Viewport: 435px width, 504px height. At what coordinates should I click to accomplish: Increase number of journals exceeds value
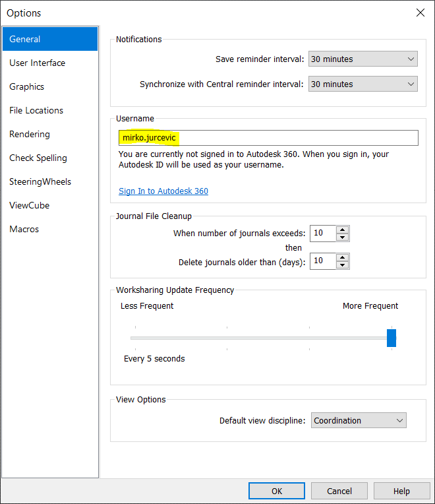pyautogui.click(x=343, y=230)
